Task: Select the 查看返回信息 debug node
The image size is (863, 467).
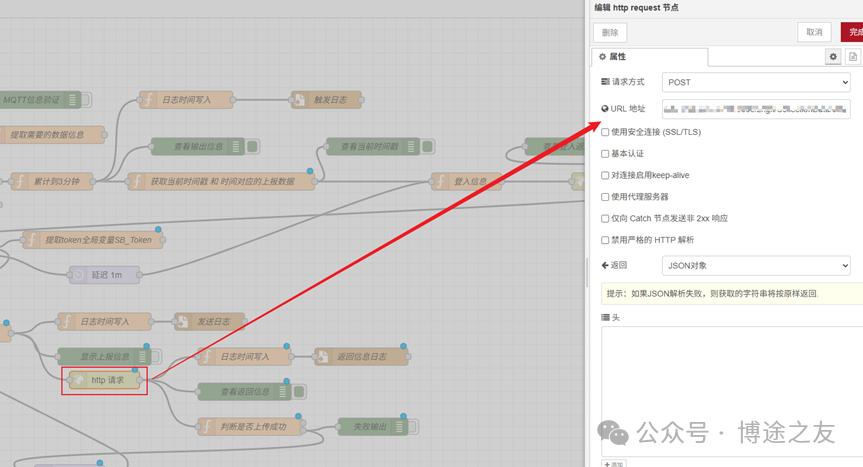Action: pyautogui.click(x=244, y=392)
